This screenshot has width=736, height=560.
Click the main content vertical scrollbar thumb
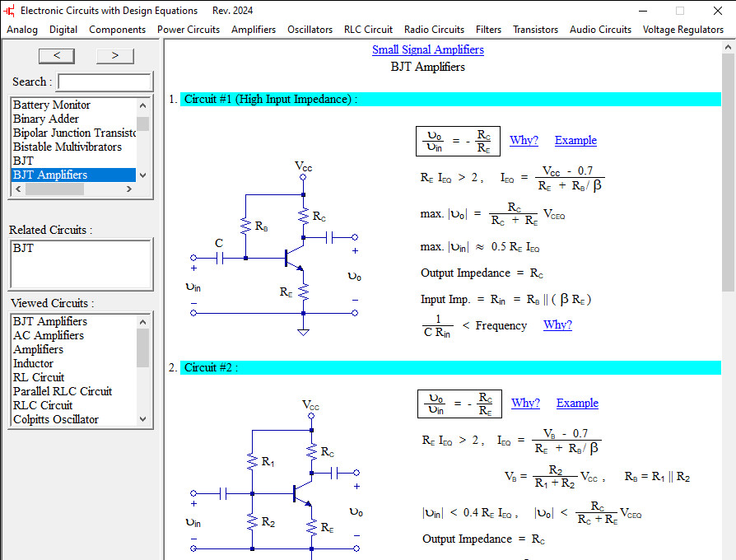click(728, 173)
